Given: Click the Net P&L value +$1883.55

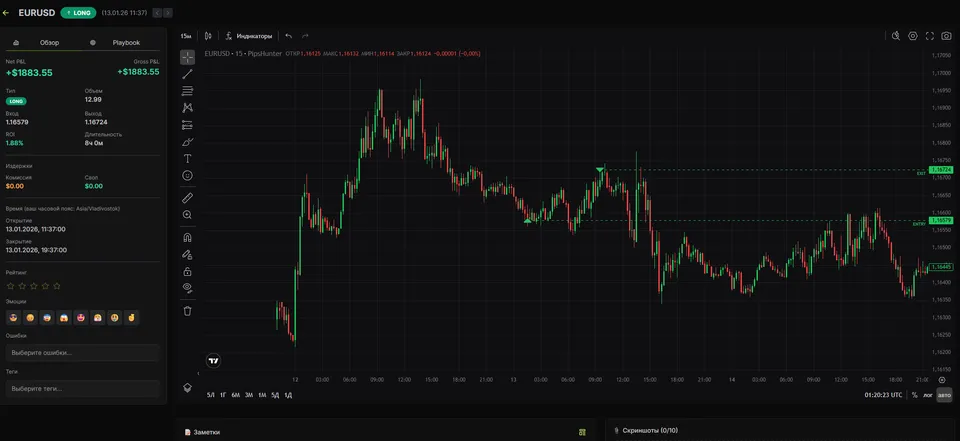Looking at the screenshot, I should [x=29, y=73].
